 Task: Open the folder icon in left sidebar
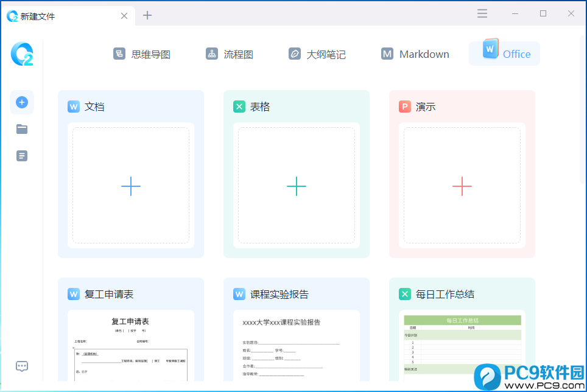22,129
